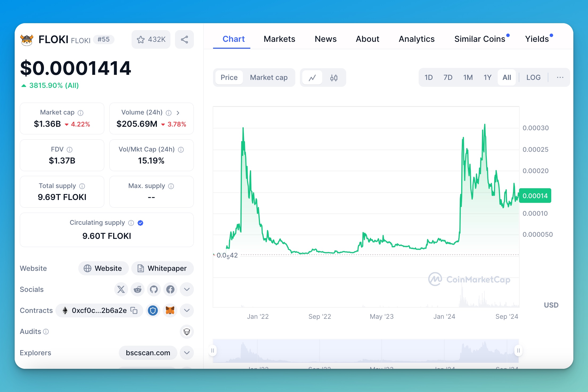
Task: Open the audit provider shield icon
Action: (x=187, y=332)
